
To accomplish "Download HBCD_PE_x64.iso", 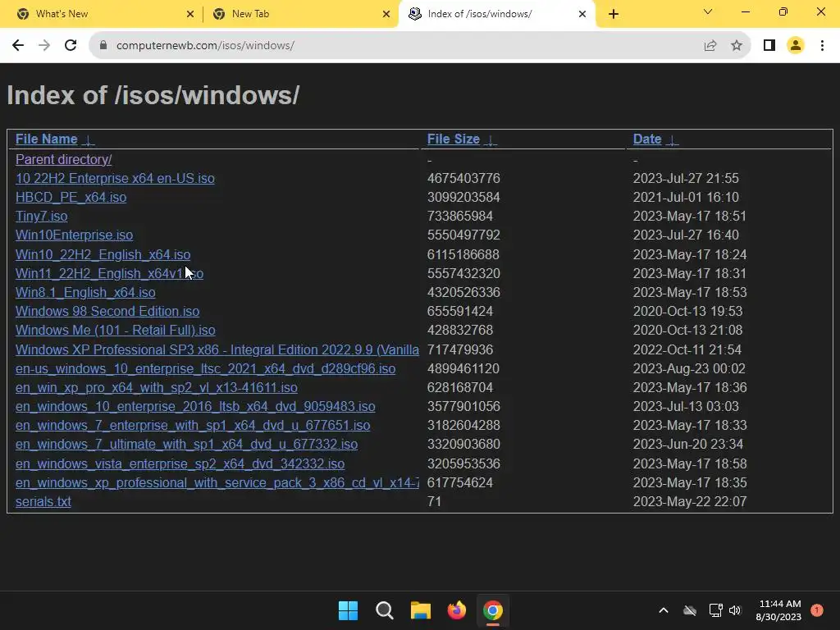I will (x=71, y=197).
